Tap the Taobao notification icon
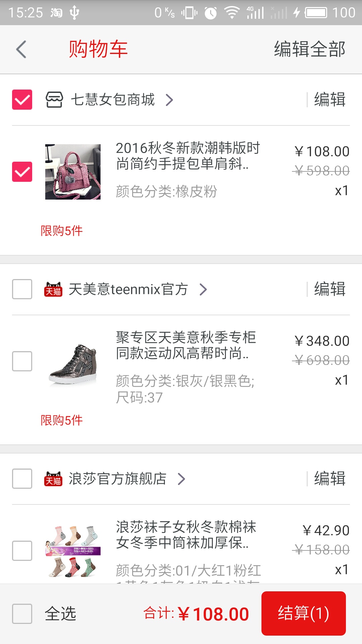The image size is (362, 644). tap(56, 13)
